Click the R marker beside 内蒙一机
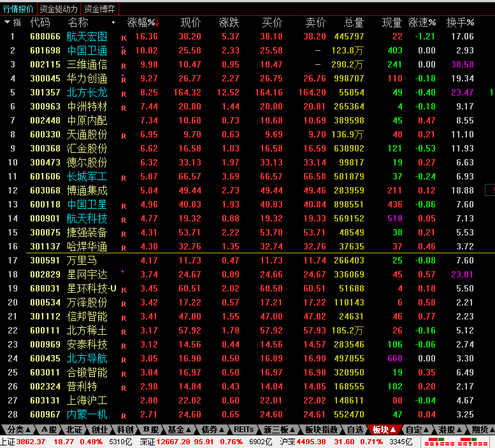Screen dimensions: 495x448 click(124, 416)
